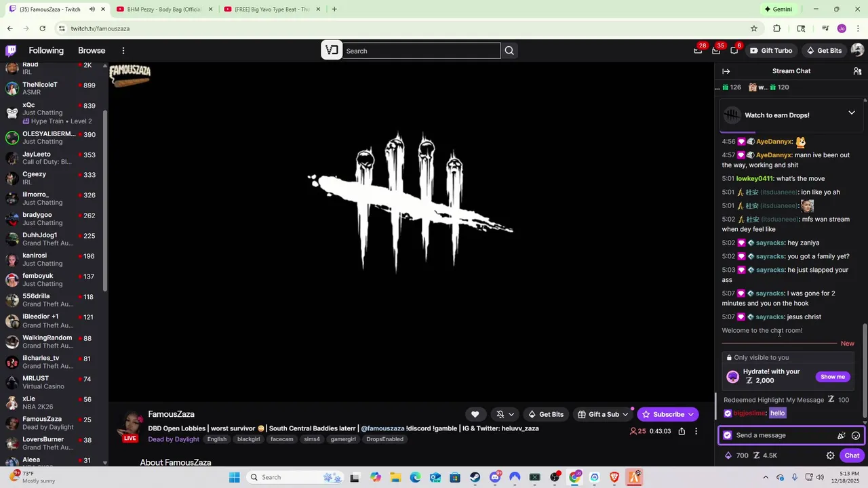Open channel points balance 4.5K
Image resolution: width=868 pixels, height=488 pixels.
click(765, 455)
